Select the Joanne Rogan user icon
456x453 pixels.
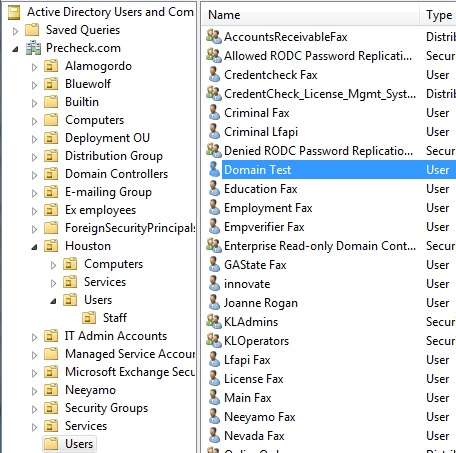(x=214, y=303)
